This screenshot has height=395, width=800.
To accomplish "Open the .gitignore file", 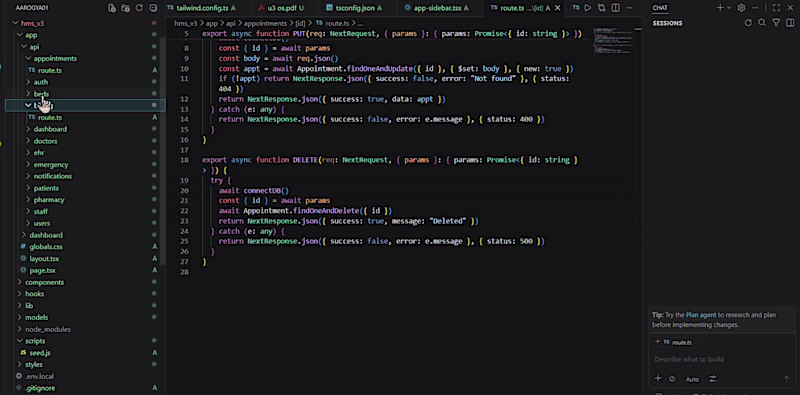I will pyautogui.click(x=85, y=388).
